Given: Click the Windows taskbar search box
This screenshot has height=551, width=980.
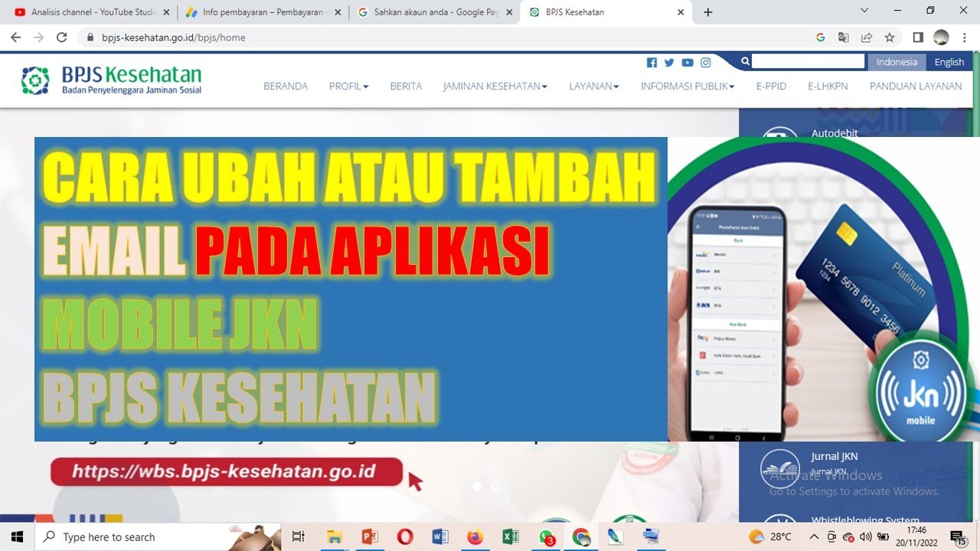Looking at the screenshot, I should point(158,537).
